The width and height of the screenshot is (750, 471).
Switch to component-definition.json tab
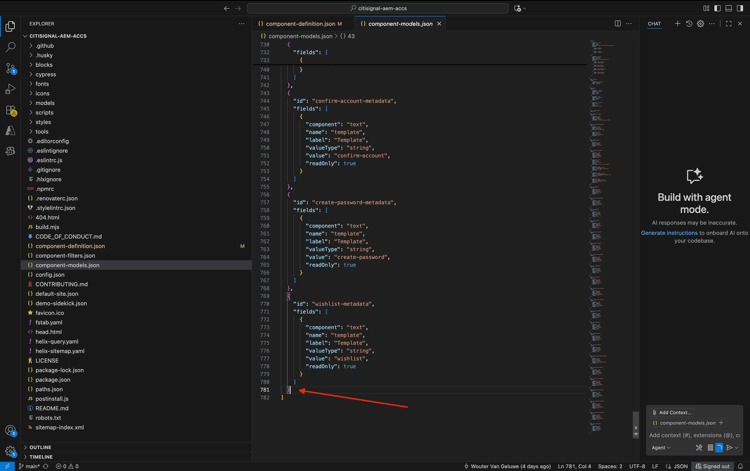[299, 23]
